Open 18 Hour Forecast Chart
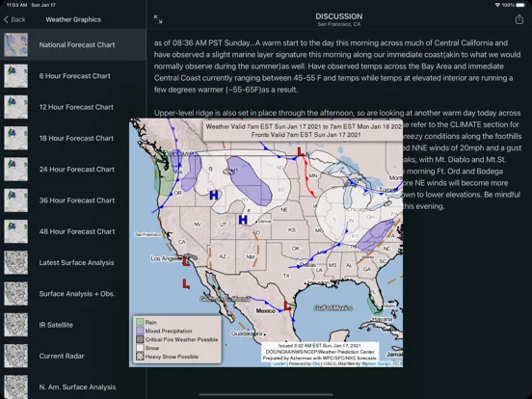Viewport: 532px width, 399px height. 73,138
